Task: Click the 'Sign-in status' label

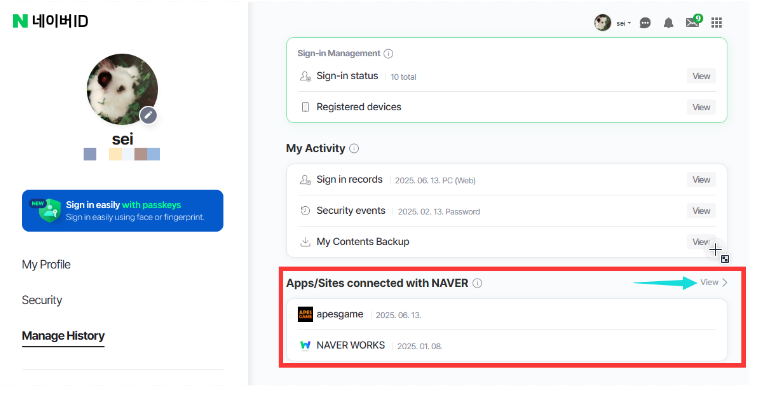Action: point(347,76)
